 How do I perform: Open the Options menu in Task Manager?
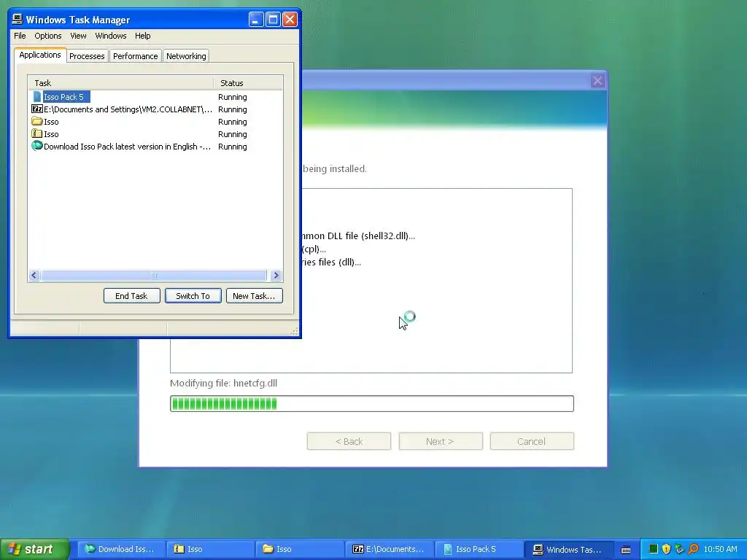click(x=47, y=36)
